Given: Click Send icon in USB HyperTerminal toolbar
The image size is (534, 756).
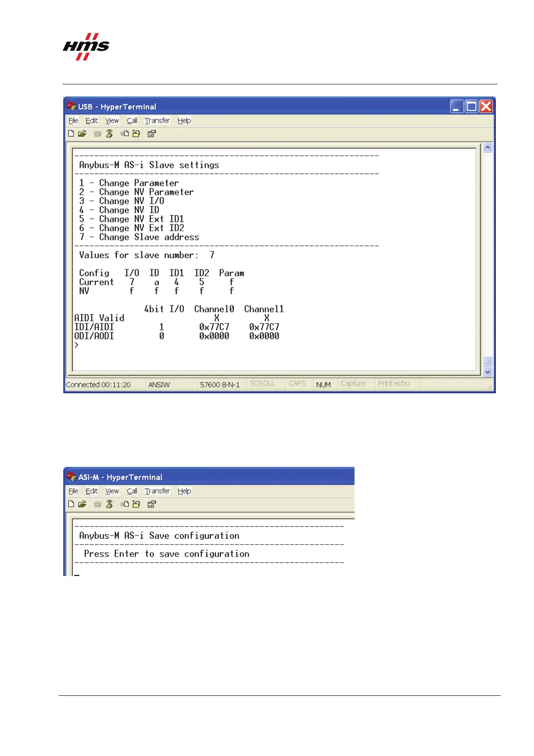Looking at the screenshot, I should coord(125,133).
